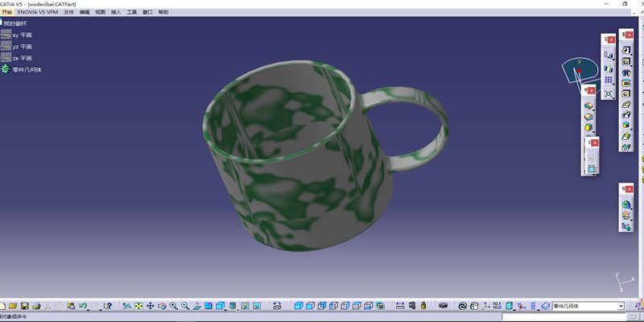Open the ENOVIA V5 VPM menu
The width and height of the screenshot is (644, 322).
pyautogui.click(x=38, y=13)
